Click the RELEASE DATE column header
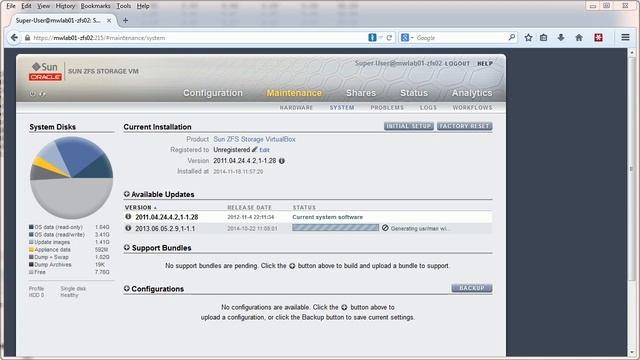The image size is (640, 360). (249, 207)
